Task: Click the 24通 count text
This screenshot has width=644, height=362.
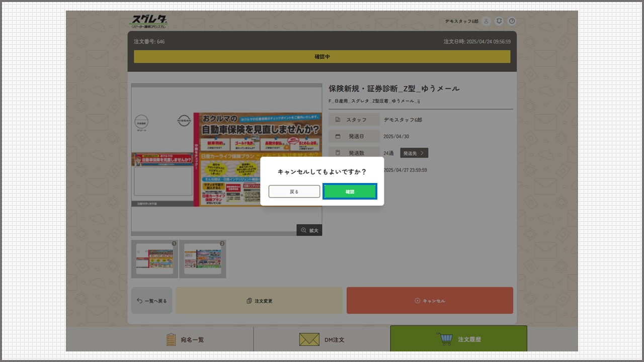Action: [x=388, y=153]
